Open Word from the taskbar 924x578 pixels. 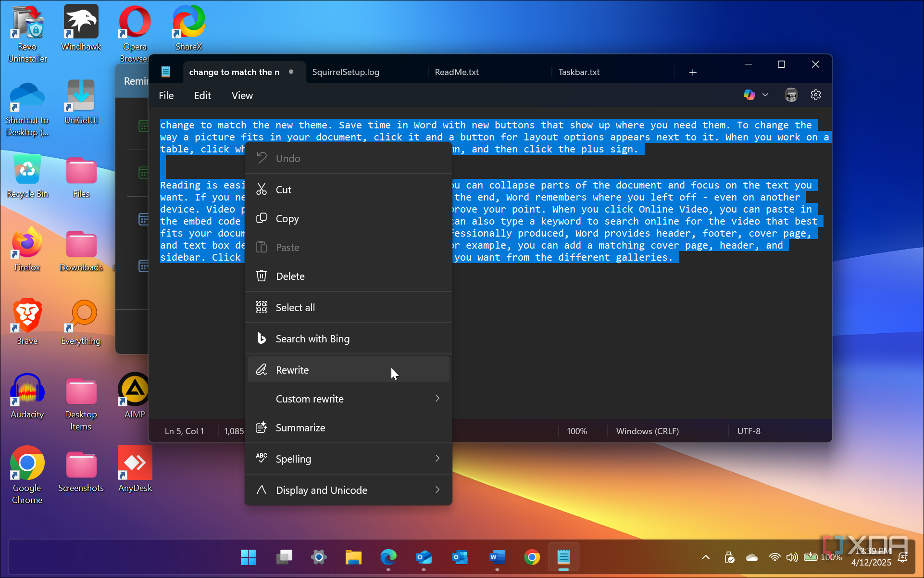click(x=497, y=557)
